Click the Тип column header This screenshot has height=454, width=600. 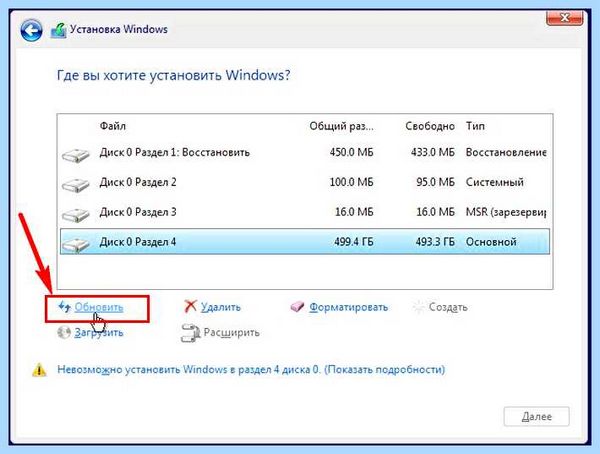pyautogui.click(x=475, y=126)
